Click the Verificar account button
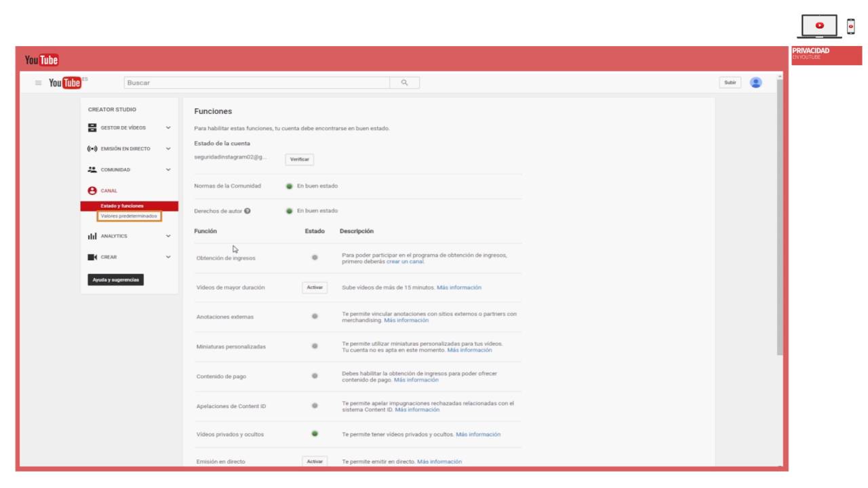This screenshot has width=868, height=488. (x=299, y=159)
